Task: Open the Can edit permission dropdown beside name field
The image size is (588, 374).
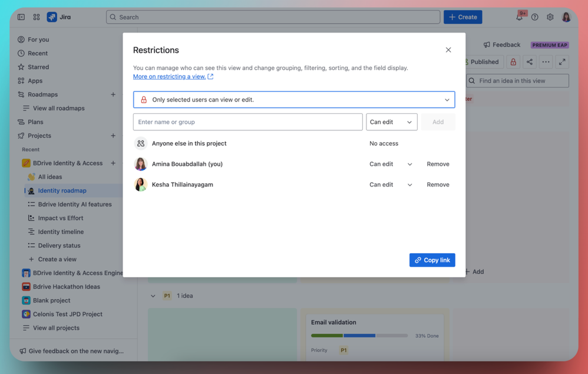Action: tap(391, 122)
